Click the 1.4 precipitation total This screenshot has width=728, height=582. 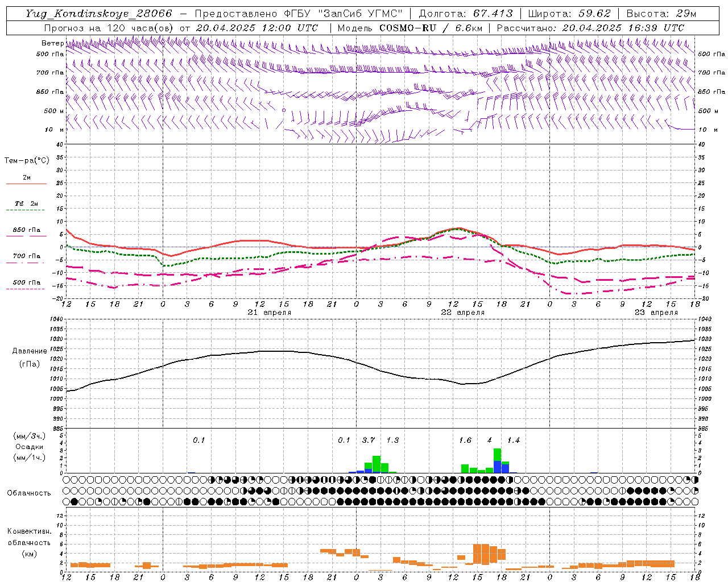click(514, 440)
